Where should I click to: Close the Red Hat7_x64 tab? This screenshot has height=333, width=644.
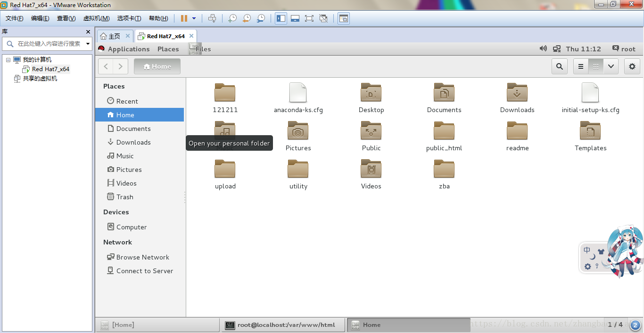tap(191, 36)
